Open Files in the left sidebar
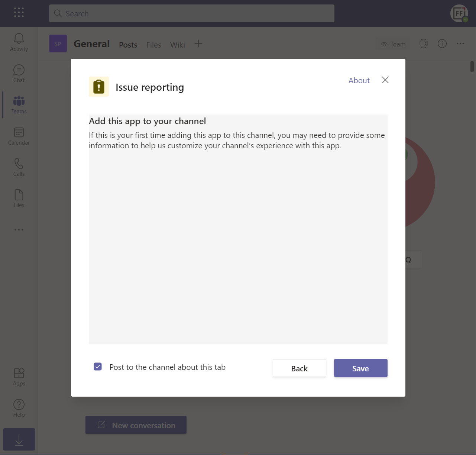This screenshot has height=455, width=476. tap(19, 199)
